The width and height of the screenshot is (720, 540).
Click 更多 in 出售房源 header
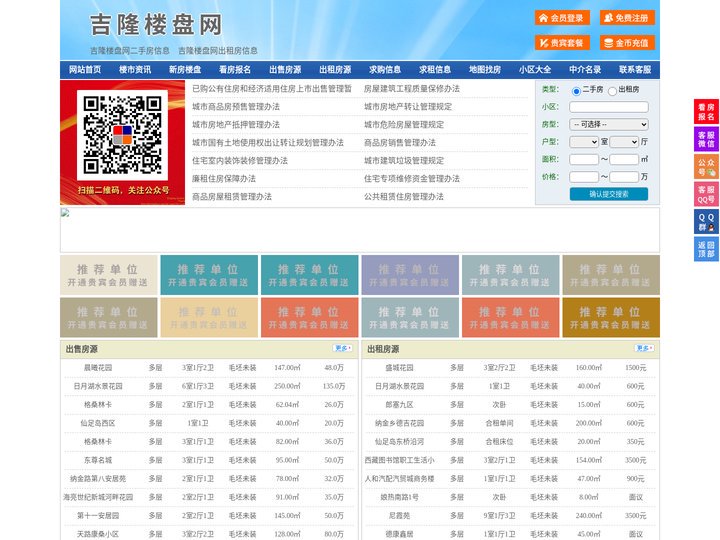pyautogui.click(x=343, y=349)
